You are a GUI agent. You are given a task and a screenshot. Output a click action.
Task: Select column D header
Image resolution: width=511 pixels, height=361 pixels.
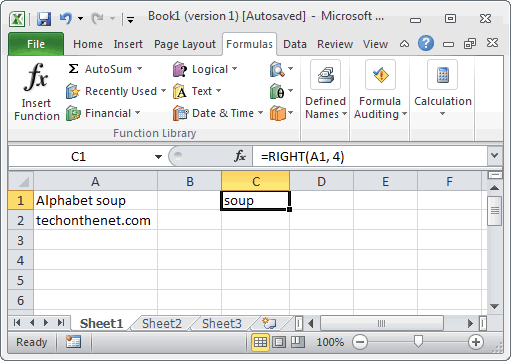coord(321,181)
